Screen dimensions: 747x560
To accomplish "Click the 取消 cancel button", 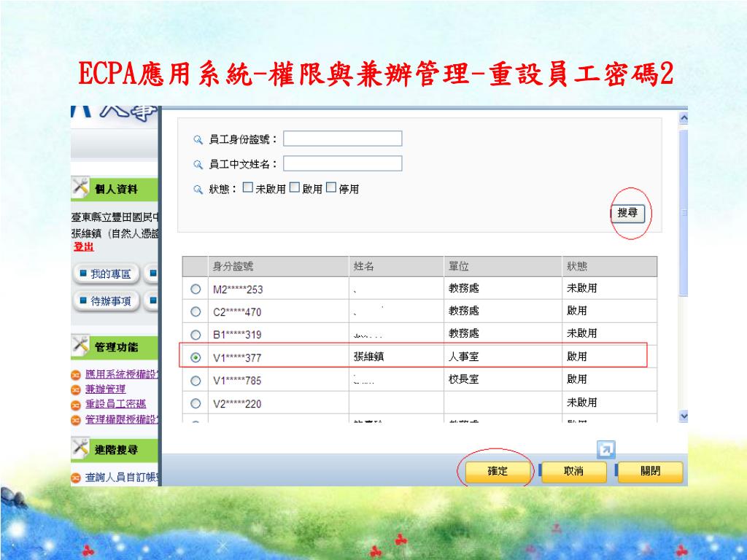I will (x=573, y=472).
